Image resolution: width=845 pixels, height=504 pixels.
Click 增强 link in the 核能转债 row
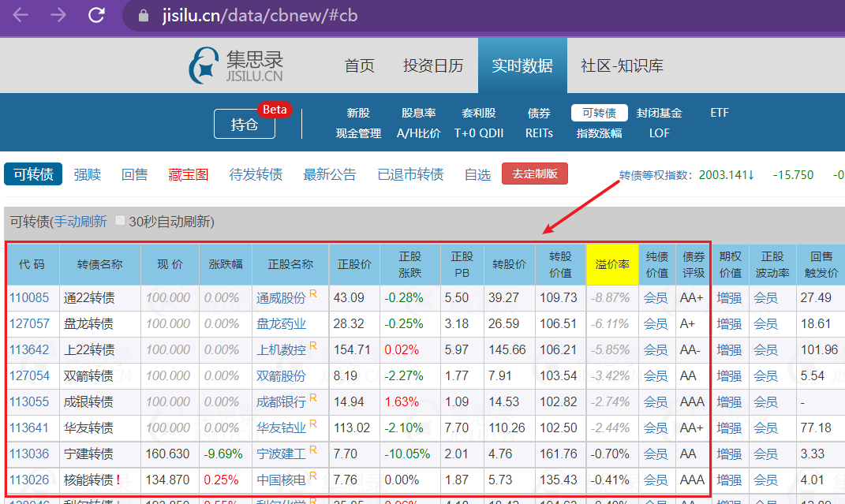coord(729,480)
